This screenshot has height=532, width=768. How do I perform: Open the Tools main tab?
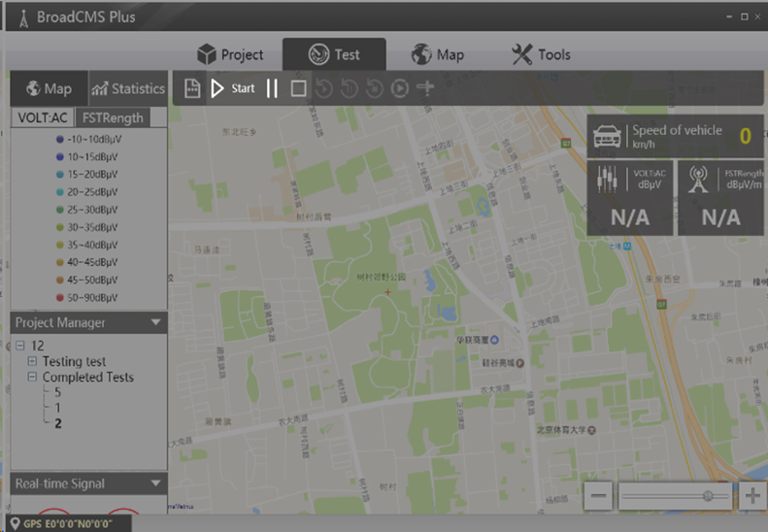(x=541, y=54)
